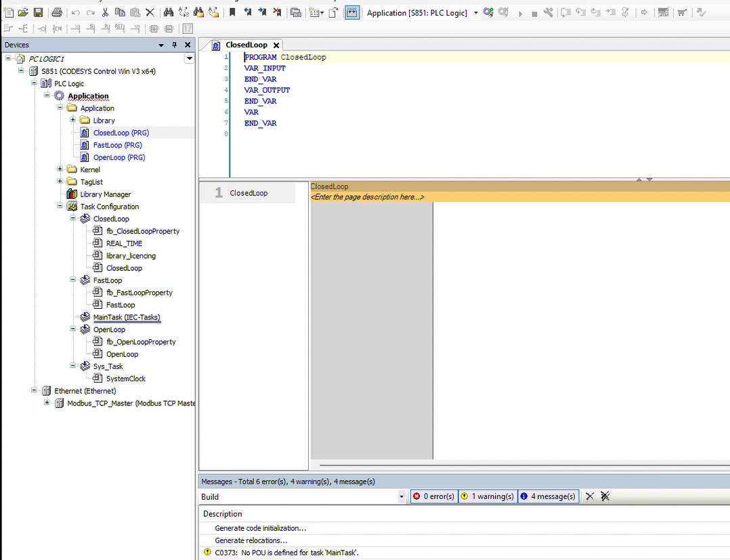Screen dimensions: 730x560
Task: Expand the Kernel folder
Action: (x=60, y=169)
